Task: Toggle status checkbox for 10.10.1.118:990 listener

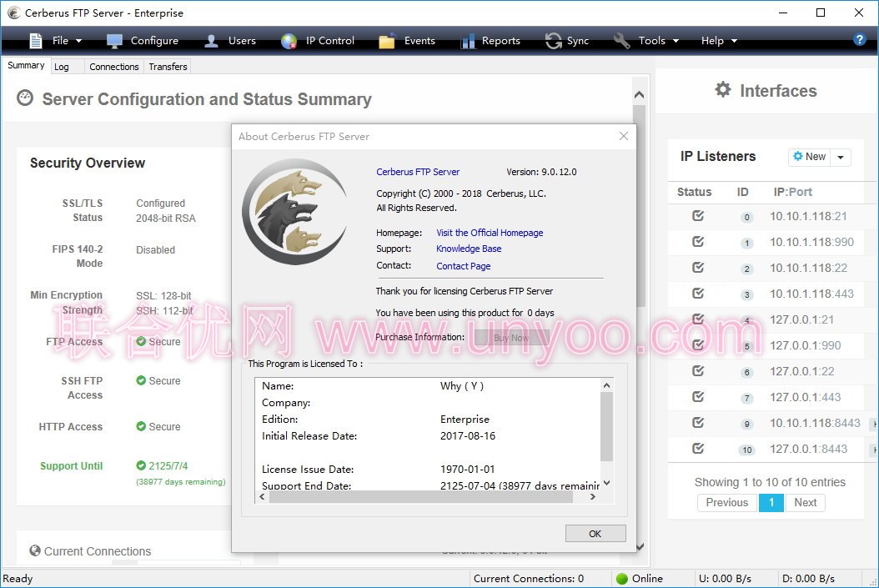Action: click(698, 242)
